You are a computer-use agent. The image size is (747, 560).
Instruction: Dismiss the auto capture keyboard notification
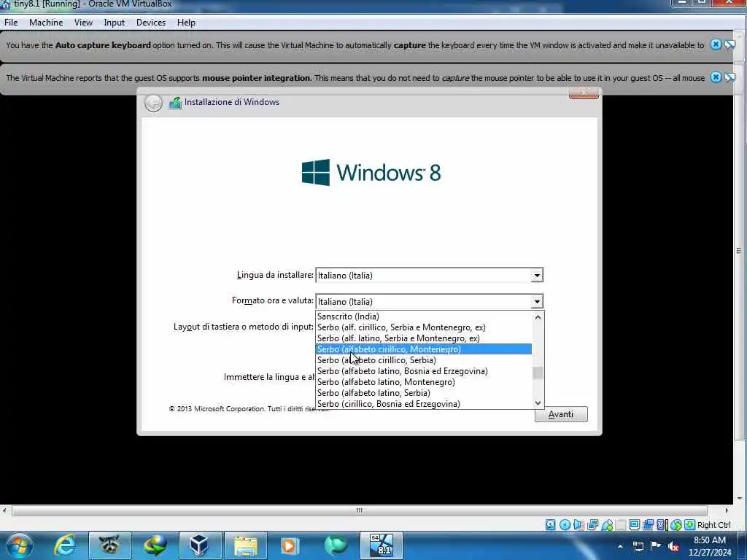pos(716,44)
